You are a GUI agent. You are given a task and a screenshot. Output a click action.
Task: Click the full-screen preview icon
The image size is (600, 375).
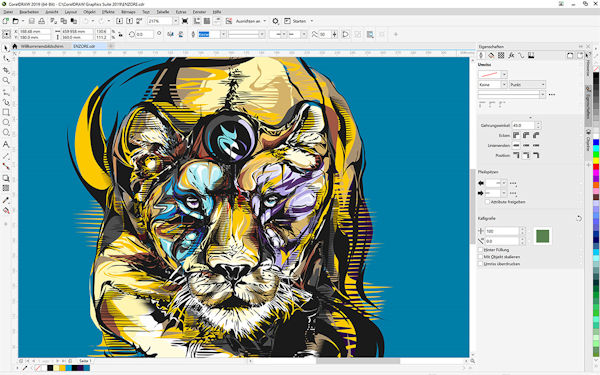coord(185,21)
